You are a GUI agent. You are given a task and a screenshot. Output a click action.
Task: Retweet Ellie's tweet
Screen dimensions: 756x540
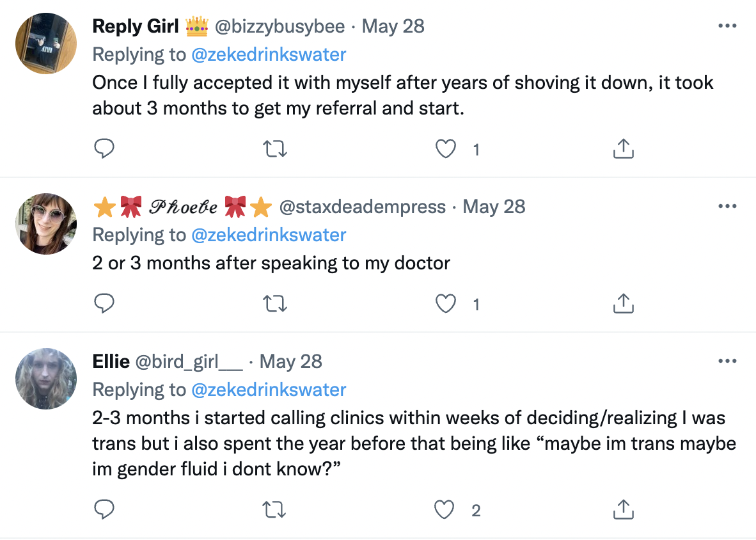(276, 510)
